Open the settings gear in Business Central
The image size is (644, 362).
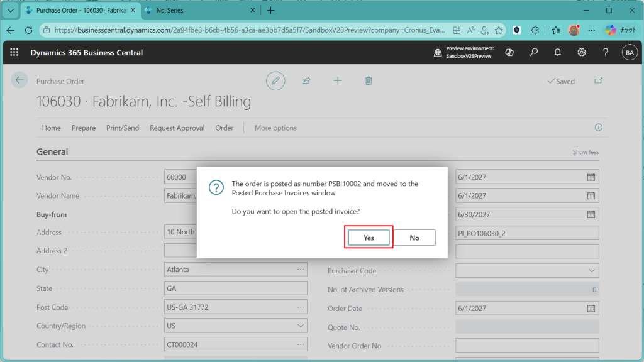point(582,53)
